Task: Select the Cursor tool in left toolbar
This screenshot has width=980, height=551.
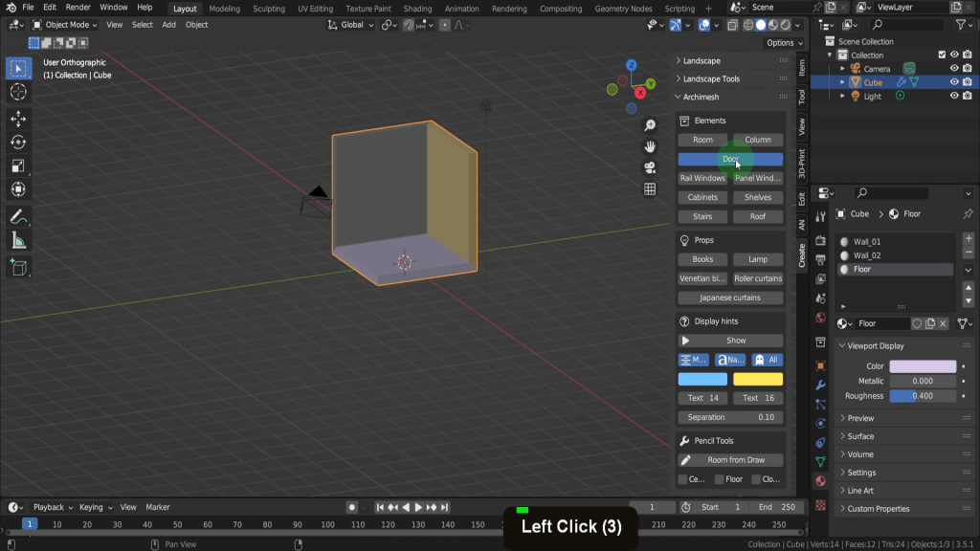Action: pyautogui.click(x=18, y=92)
